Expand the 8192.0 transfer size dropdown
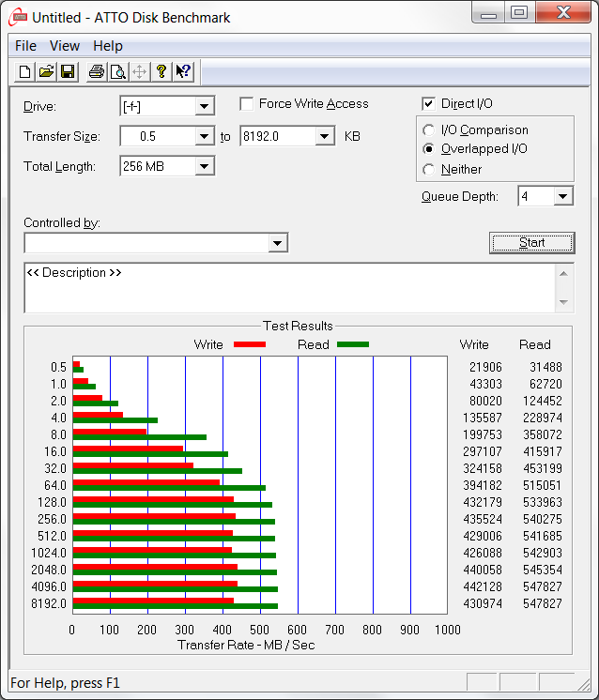The width and height of the screenshot is (599, 700). [325, 136]
